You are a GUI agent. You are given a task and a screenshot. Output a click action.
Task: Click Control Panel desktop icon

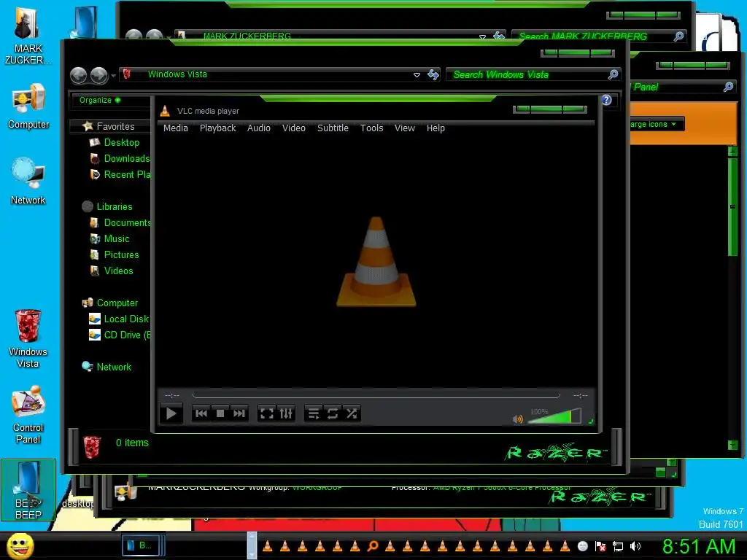point(28,415)
